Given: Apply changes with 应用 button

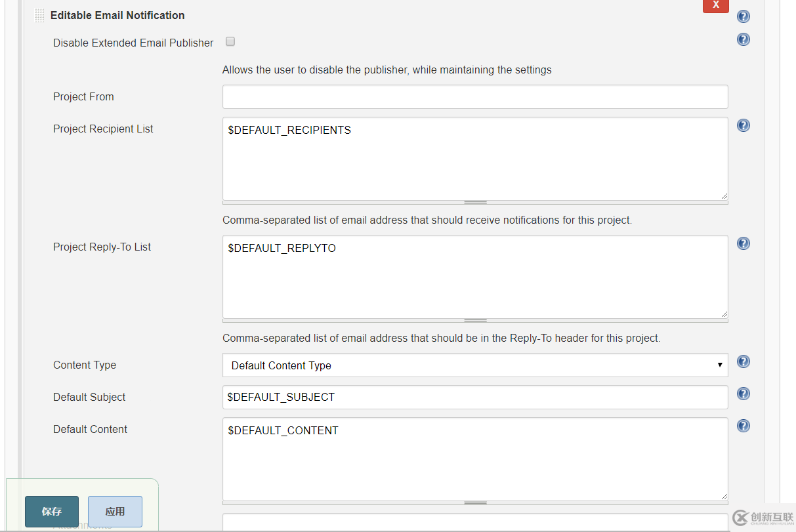Looking at the screenshot, I should [x=115, y=512].
